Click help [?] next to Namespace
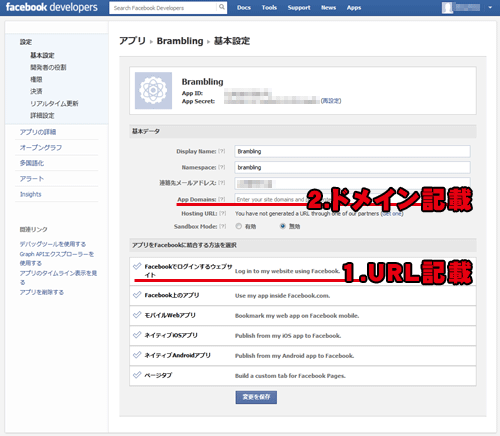 (222, 167)
